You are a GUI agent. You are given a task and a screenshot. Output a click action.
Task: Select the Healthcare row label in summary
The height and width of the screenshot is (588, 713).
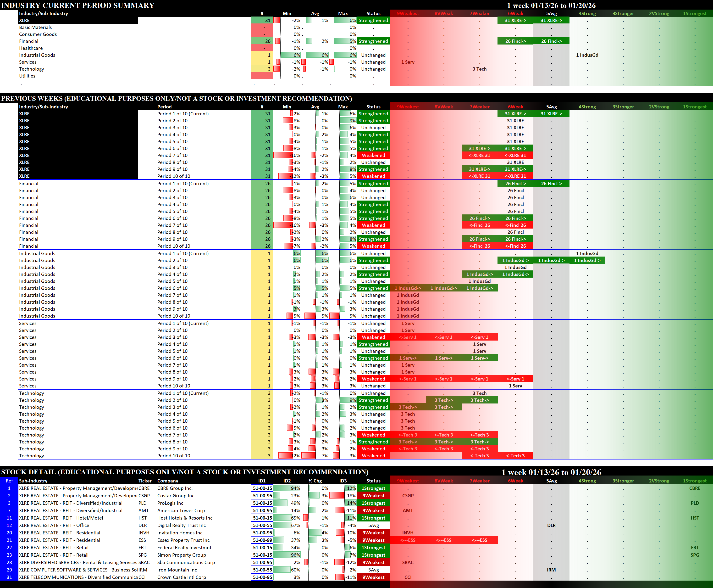coord(31,48)
